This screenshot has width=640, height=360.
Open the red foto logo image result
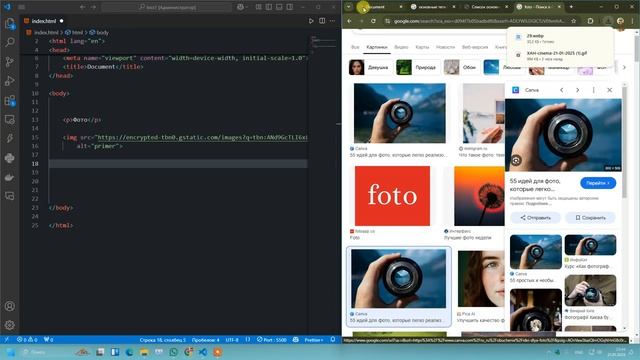[x=392, y=196]
